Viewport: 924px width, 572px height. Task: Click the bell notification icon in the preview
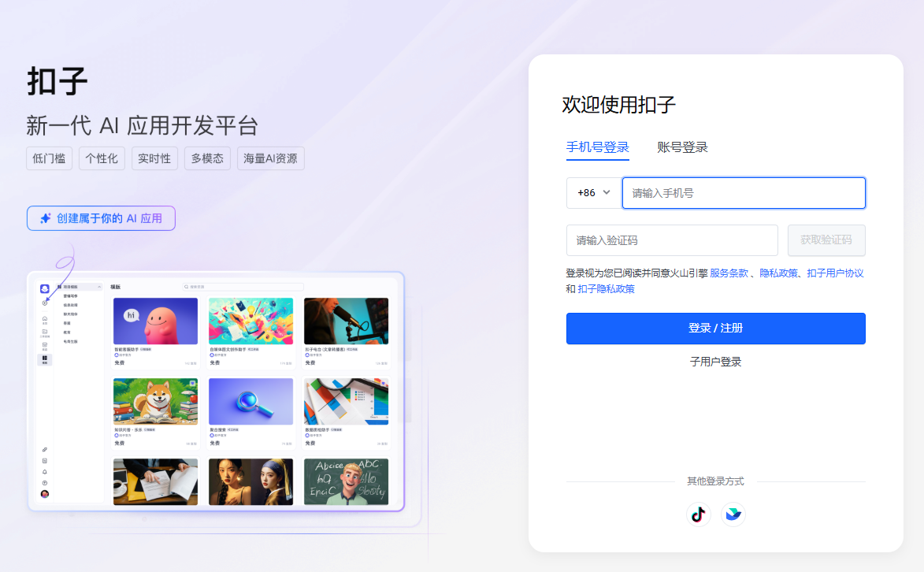pos(45,471)
